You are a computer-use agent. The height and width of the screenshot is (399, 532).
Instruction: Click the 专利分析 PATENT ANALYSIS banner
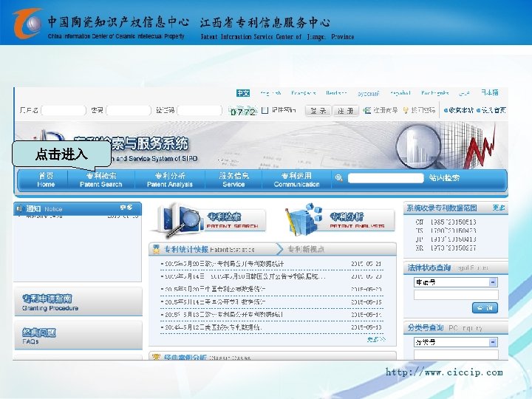point(339,220)
